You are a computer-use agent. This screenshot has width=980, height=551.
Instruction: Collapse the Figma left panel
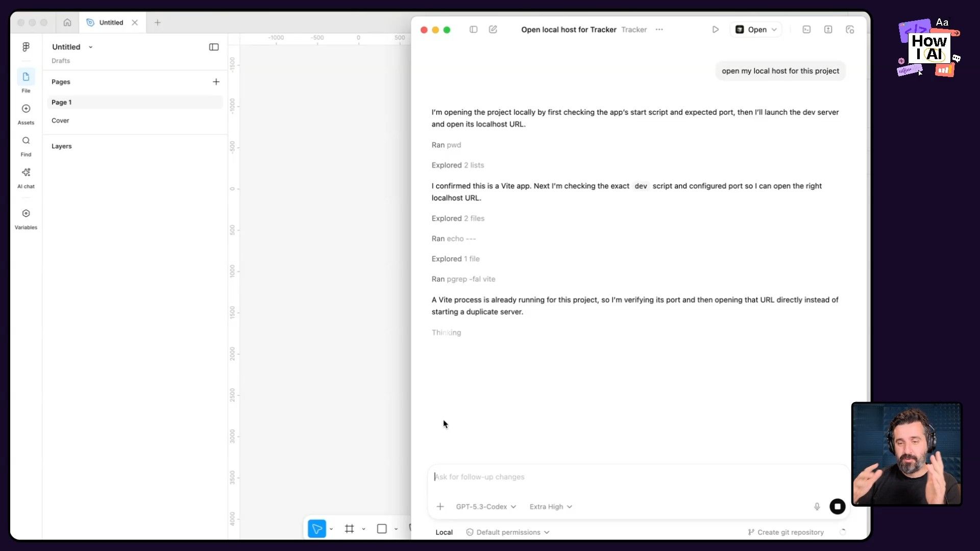[214, 47]
